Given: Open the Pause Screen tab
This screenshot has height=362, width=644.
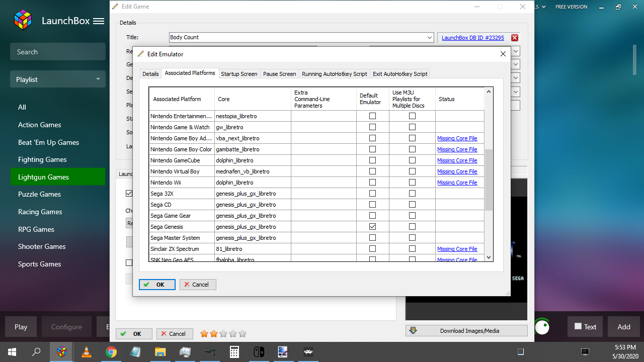Looking at the screenshot, I should pyautogui.click(x=280, y=74).
